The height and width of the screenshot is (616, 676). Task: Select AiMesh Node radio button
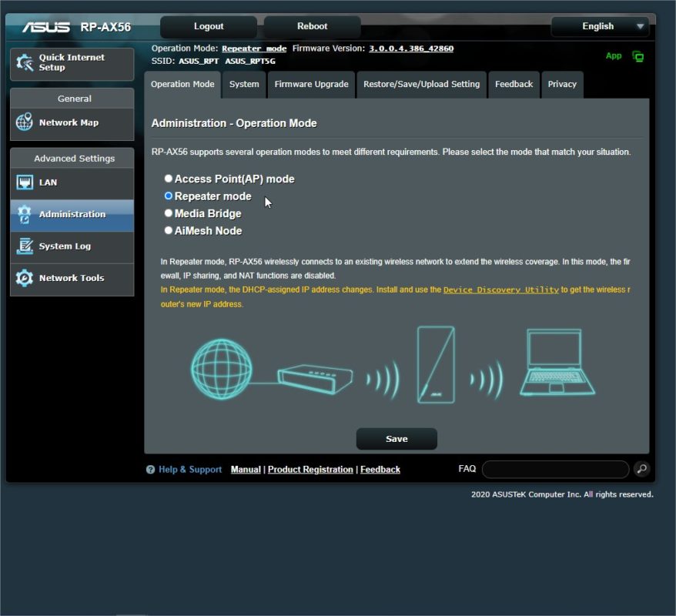[x=169, y=230]
